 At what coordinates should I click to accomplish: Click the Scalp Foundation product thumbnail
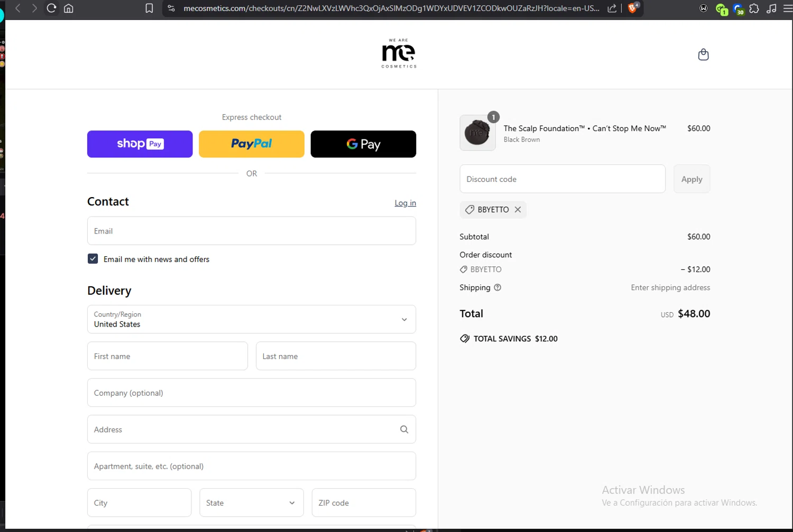(x=477, y=133)
